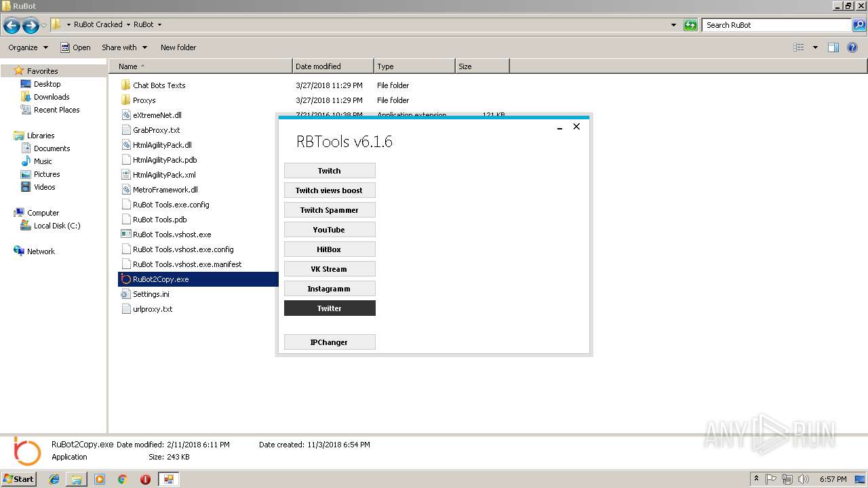Open Music library
The image size is (868, 488).
43,161
